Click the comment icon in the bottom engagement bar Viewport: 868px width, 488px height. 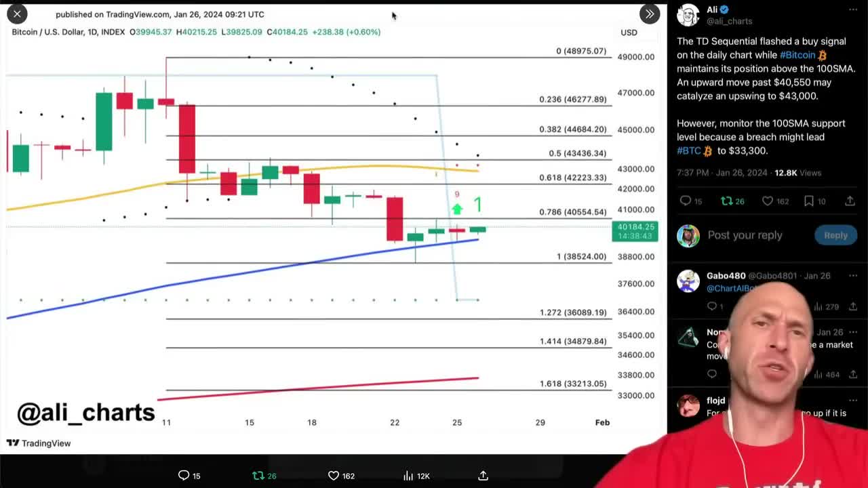coord(183,475)
